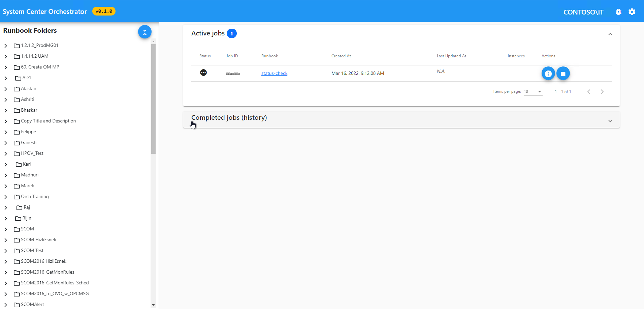Screen dimensions: 644x309
Task: Expand the Completed jobs history section
Action: tap(610, 120)
